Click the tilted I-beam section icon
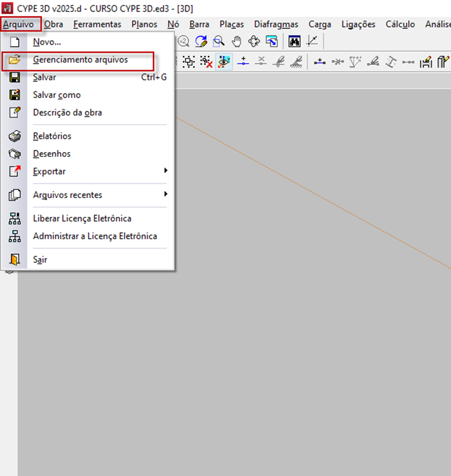 (x=391, y=62)
